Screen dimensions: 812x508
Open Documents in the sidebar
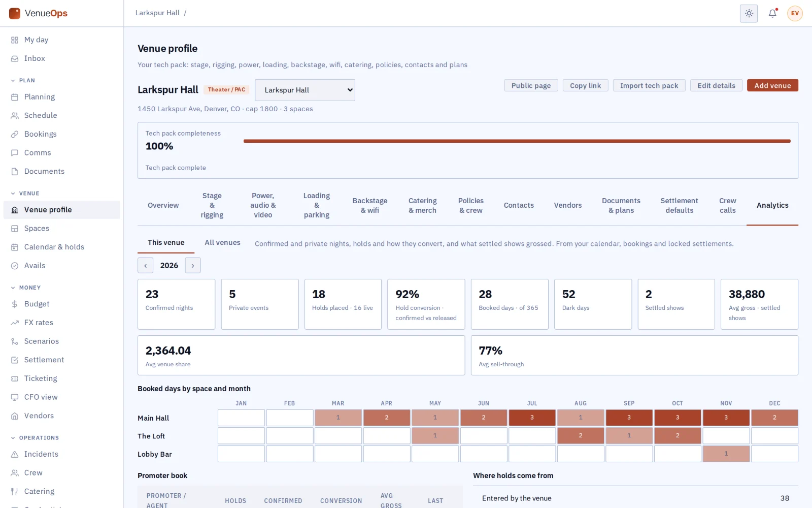[62, 171]
